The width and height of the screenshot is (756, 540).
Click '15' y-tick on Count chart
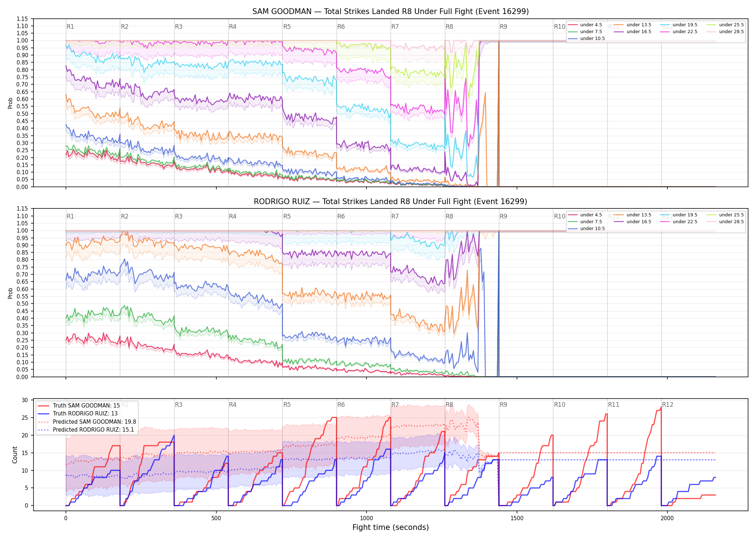tap(25, 453)
